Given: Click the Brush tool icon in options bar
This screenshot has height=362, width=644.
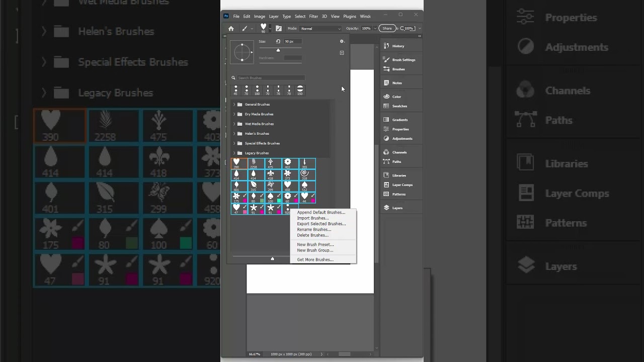Looking at the screenshot, I should (x=245, y=29).
